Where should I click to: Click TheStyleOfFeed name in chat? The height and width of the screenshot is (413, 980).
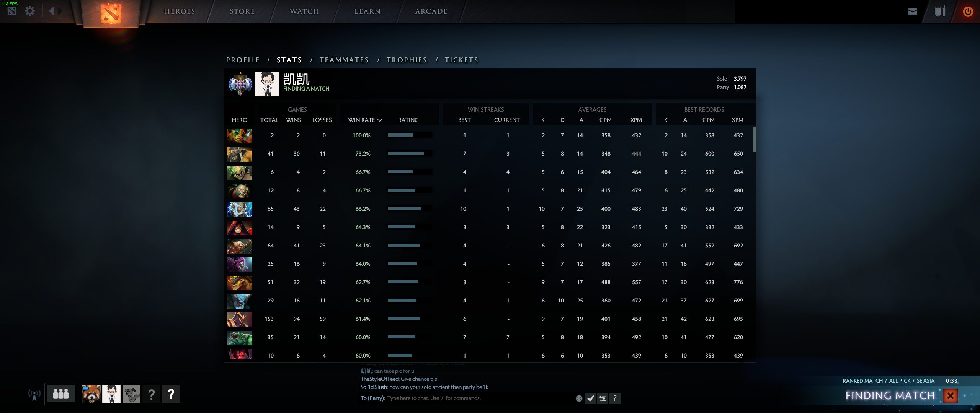click(379, 379)
